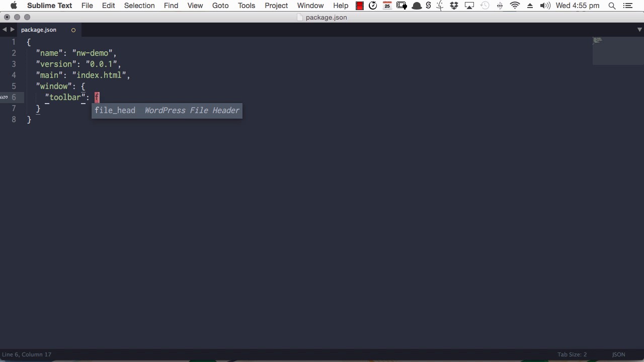Go to next tab with right arrow
The height and width of the screenshot is (362, 644).
13,30
